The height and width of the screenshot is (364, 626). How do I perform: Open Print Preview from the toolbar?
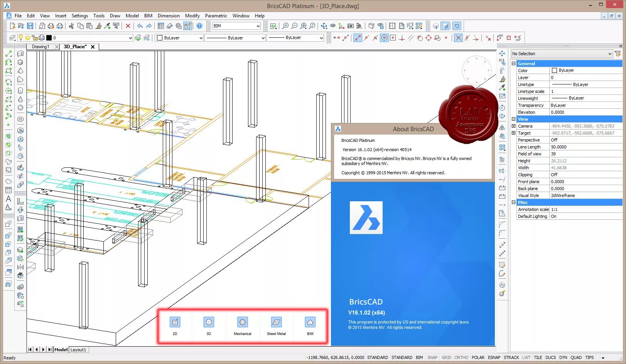point(42,26)
